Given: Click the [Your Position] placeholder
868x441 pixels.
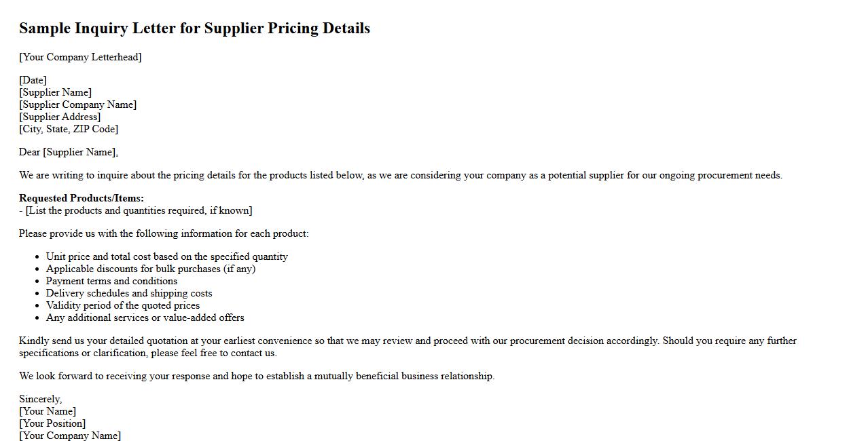Looking at the screenshot, I should tap(52, 423).
